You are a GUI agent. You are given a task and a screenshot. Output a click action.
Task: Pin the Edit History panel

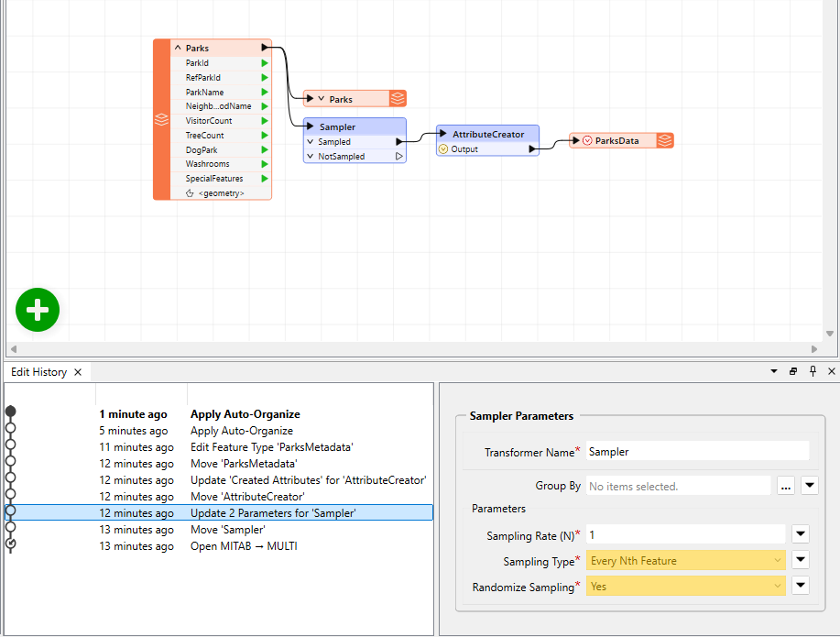pyautogui.click(x=813, y=371)
